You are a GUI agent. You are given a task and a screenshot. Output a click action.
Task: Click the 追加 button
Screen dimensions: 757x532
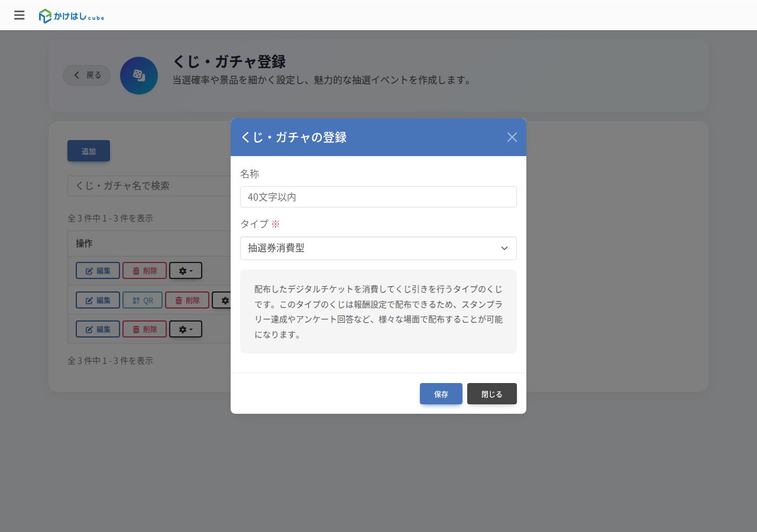coord(89,151)
